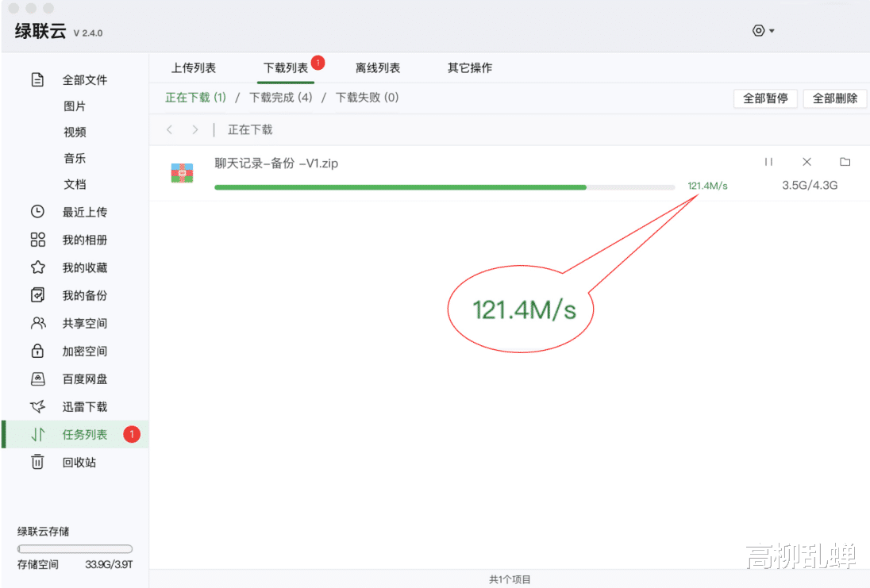View the 下载完成 (4) completed downloads
Image resolution: width=870 pixels, height=588 pixels.
click(x=280, y=98)
